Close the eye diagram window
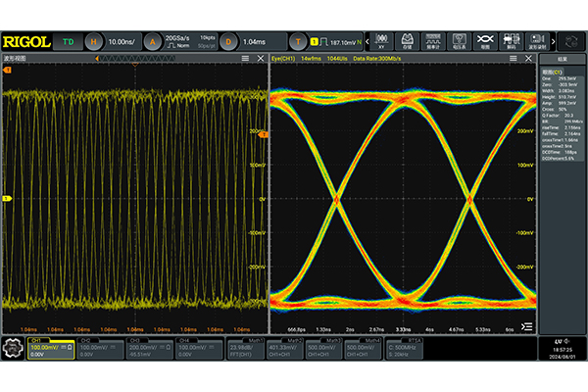The height and width of the screenshot is (392, 588). point(530,60)
